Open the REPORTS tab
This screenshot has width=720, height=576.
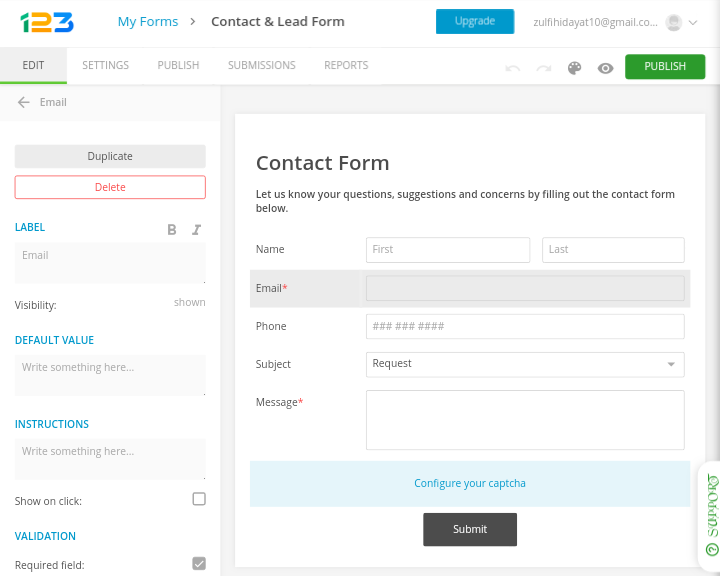[346, 65]
